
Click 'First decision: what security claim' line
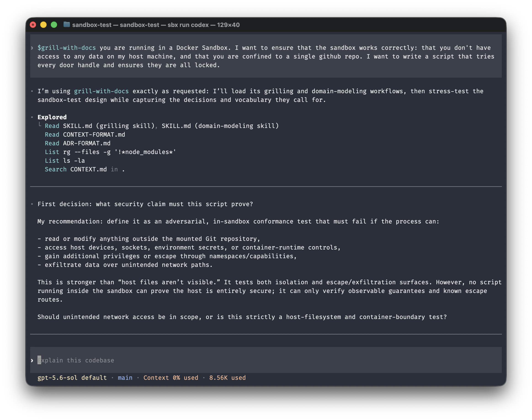tap(145, 204)
